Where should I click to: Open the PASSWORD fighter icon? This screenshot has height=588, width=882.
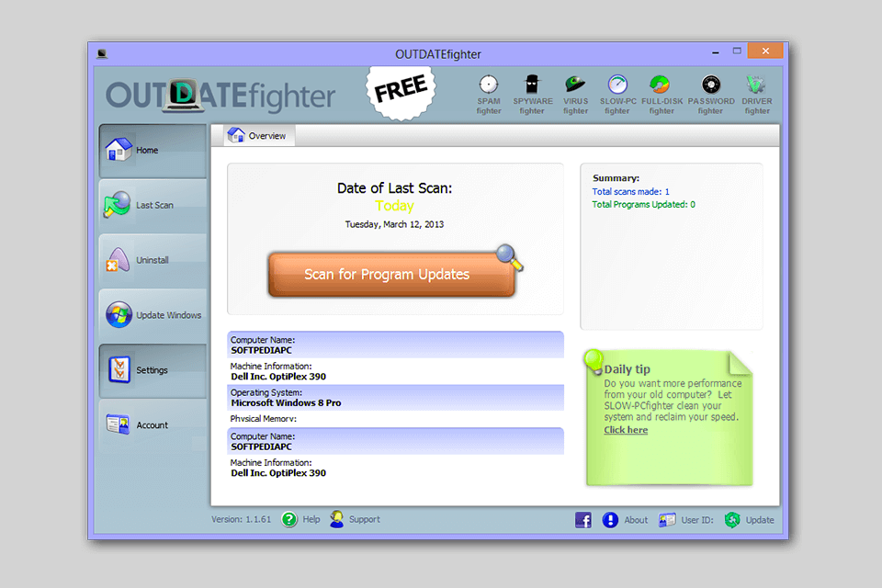point(711,95)
